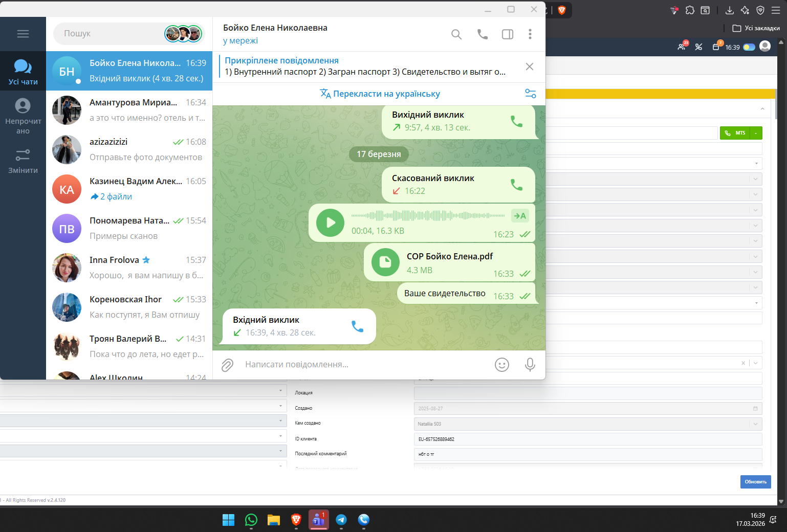Open WhatsApp from the taskbar
This screenshot has width=787, height=532.
tap(251, 520)
